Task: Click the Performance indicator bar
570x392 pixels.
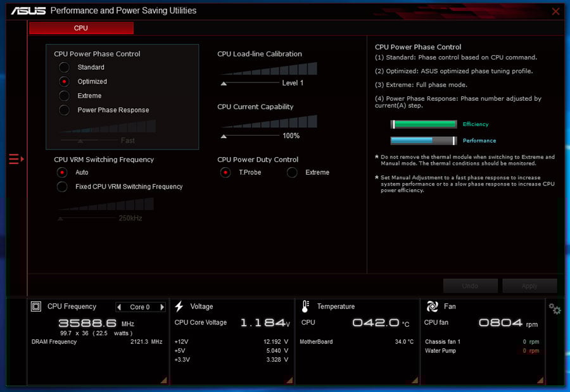Action: pyautogui.click(x=424, y=141)
